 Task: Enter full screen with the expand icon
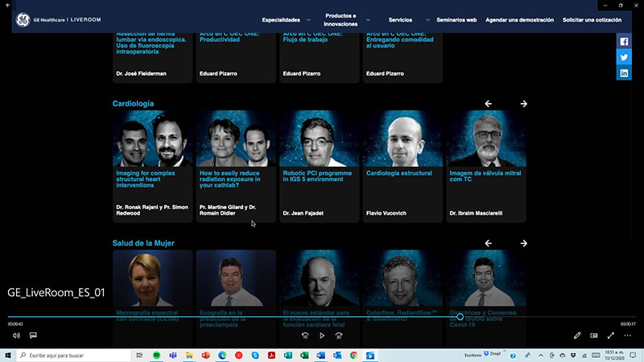[611, 335]
